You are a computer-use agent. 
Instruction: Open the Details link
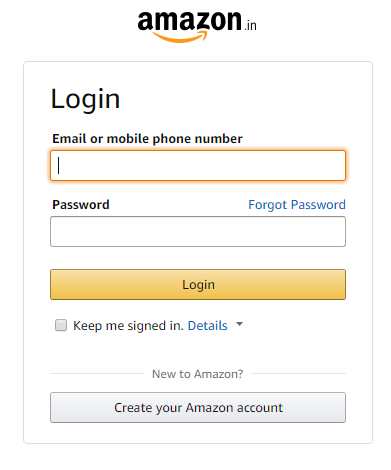pos(208,326)
